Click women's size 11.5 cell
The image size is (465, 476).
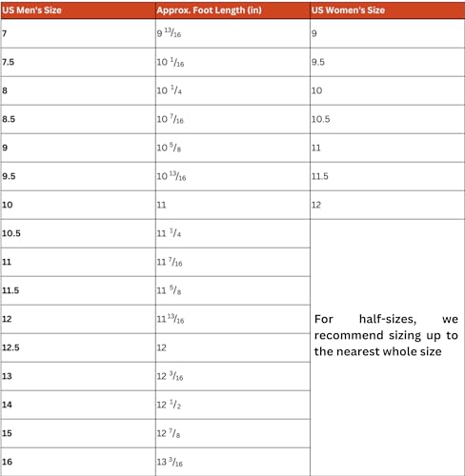[x=388, y=176]
